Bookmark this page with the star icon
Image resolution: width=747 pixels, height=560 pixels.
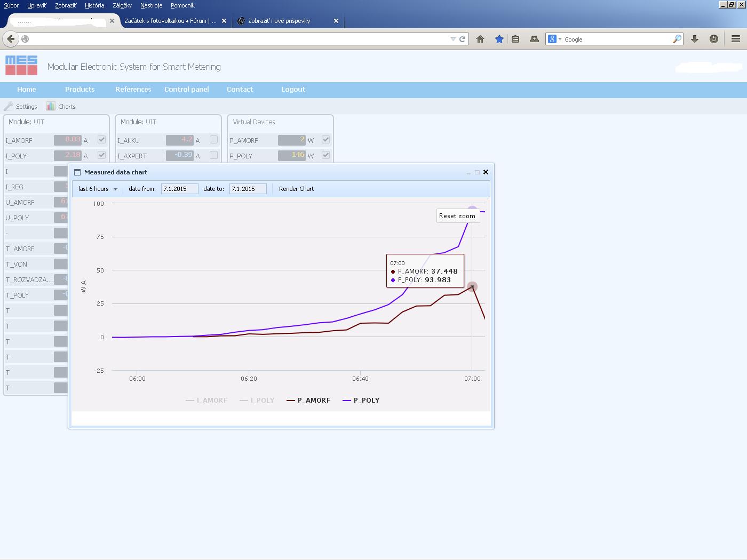point(499,39)
